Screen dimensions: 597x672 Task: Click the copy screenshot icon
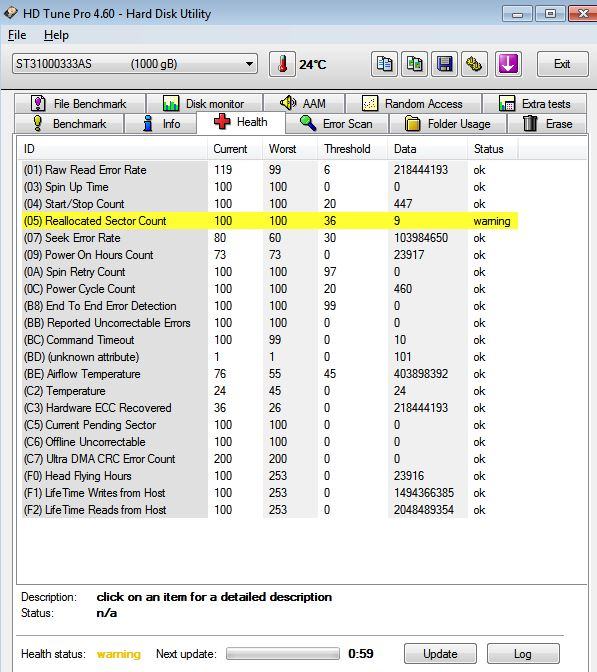tap(414, 64)
